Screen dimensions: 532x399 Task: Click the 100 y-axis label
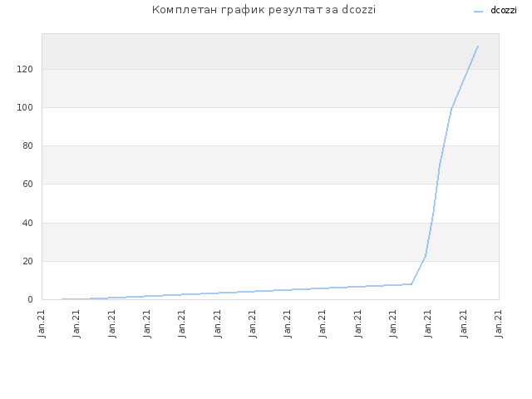pyautogui.click(x=25, y=107)
